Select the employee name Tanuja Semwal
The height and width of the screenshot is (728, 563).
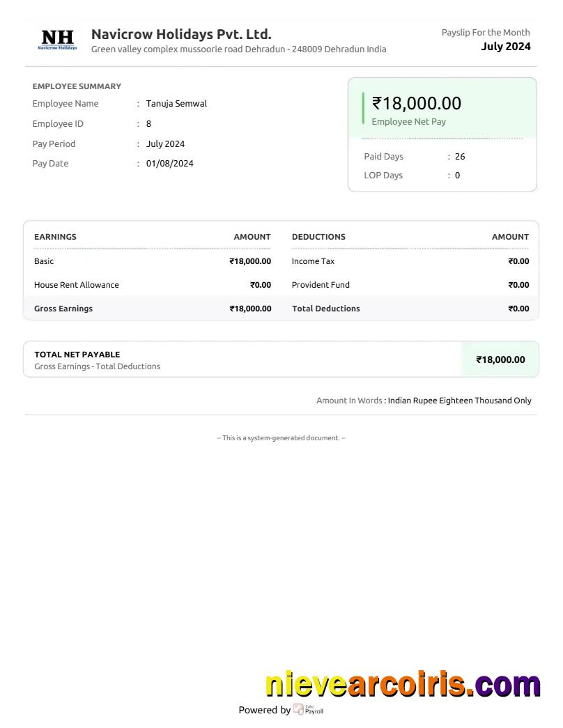(176, 104)
